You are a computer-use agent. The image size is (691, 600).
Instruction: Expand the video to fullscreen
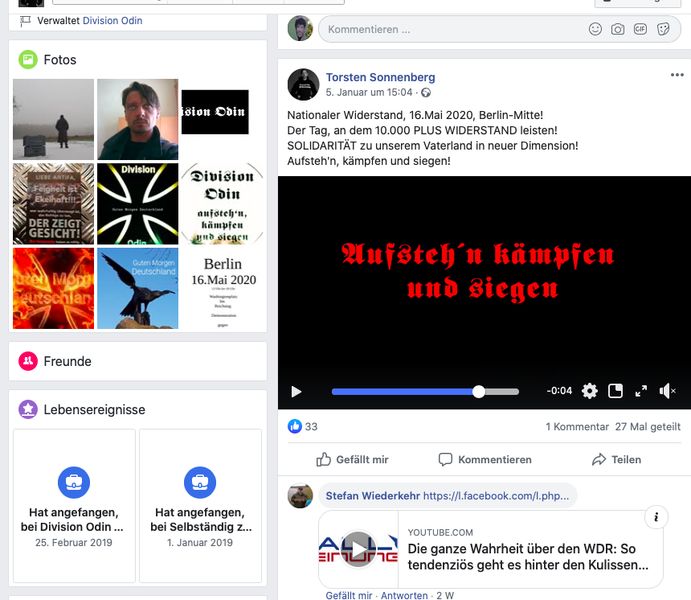[641, 391]
